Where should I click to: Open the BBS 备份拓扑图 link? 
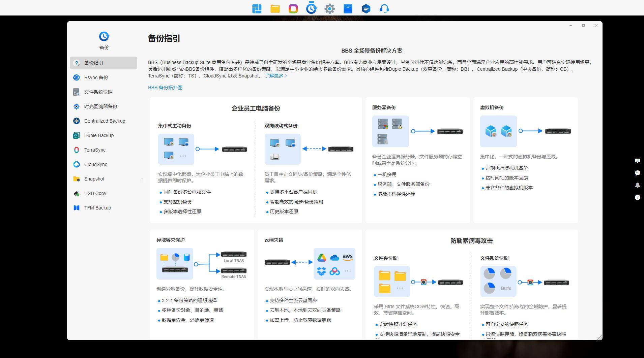pyautogui.click(x=165, y=88)
